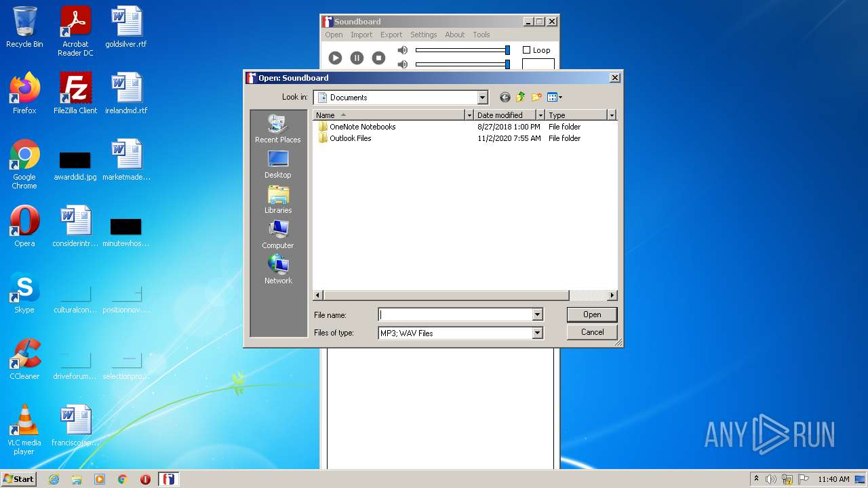This screenshot has height=488, width=868.
Task: Open the Settings menu
Action: 423,35
